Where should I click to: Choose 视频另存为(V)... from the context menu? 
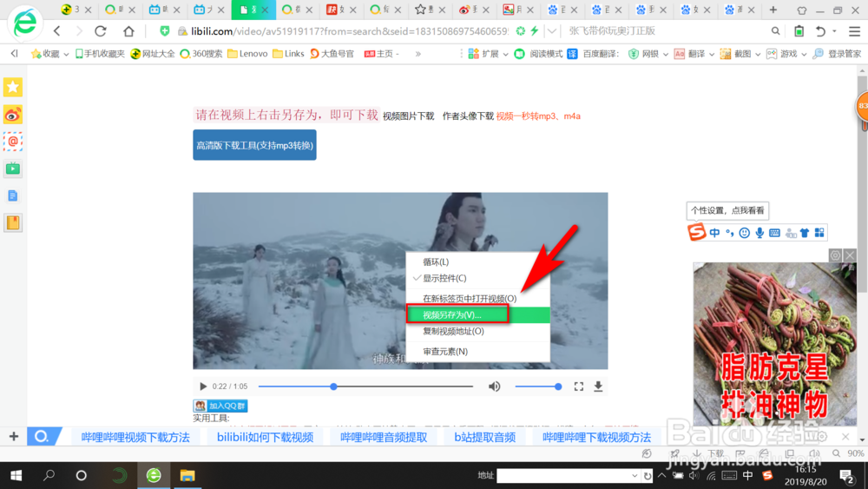477,314
